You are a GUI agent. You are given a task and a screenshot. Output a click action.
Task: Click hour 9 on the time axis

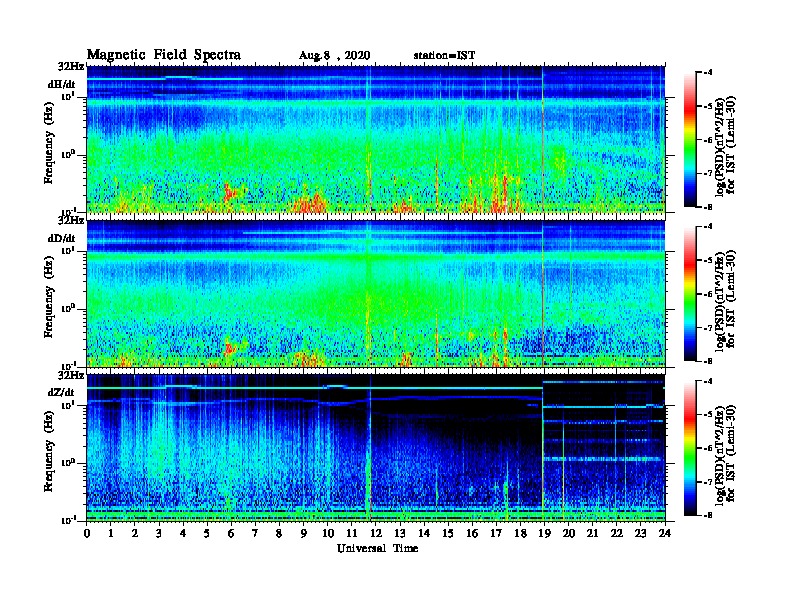click(x=304, y=534)
